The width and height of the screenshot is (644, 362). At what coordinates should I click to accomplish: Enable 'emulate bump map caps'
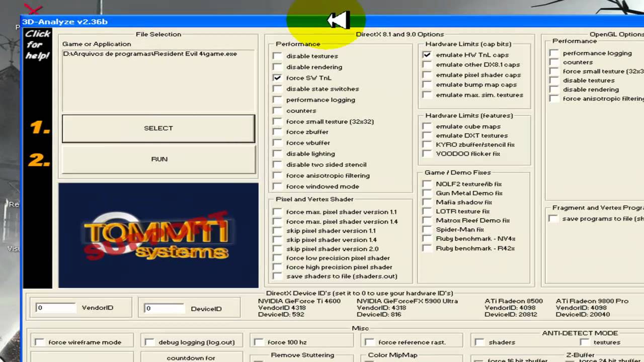(427, 85)
